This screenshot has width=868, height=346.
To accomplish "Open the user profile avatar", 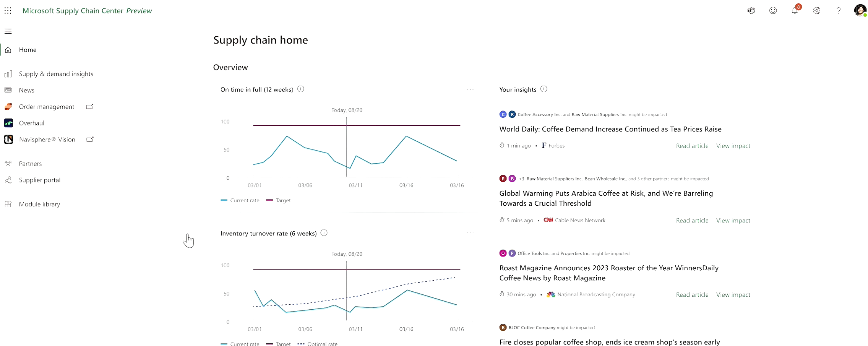I will tap(860, 10).
